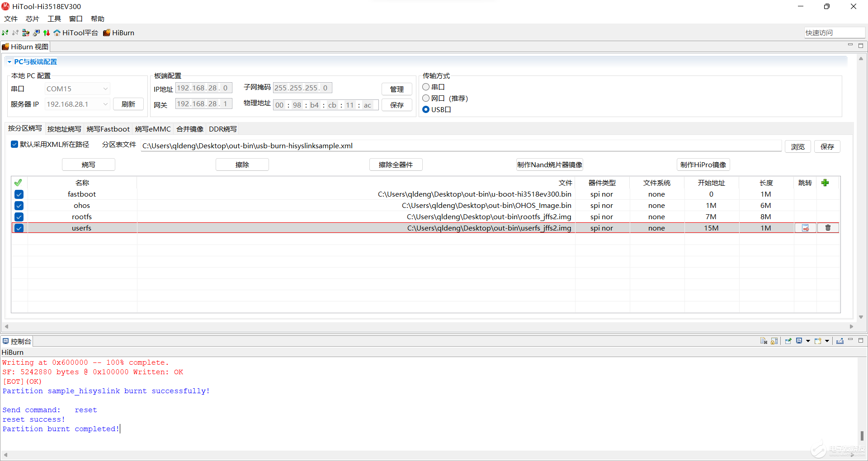Screen dimensions: 868x461
Task: Click the board config 保存 button
Action: click(x=397, y=105)
